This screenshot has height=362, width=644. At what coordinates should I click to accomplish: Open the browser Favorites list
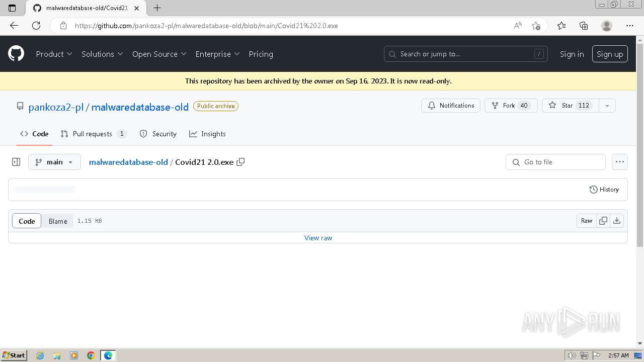pos(561,26)
